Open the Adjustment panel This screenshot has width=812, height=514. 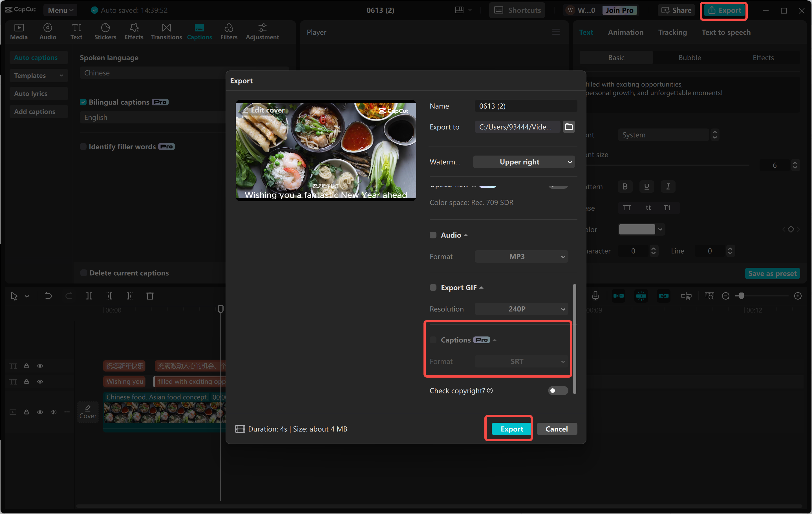point(262,32)
